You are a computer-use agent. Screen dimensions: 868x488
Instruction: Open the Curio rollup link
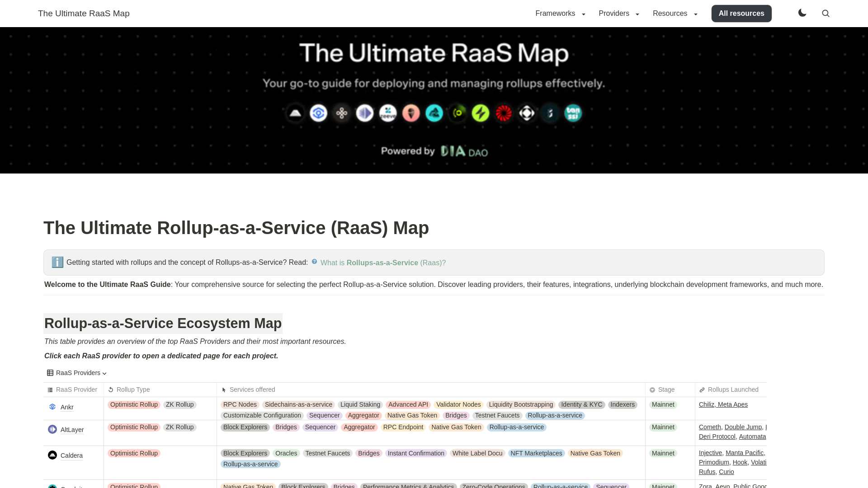pyautogui.click(x=726, y=472)
